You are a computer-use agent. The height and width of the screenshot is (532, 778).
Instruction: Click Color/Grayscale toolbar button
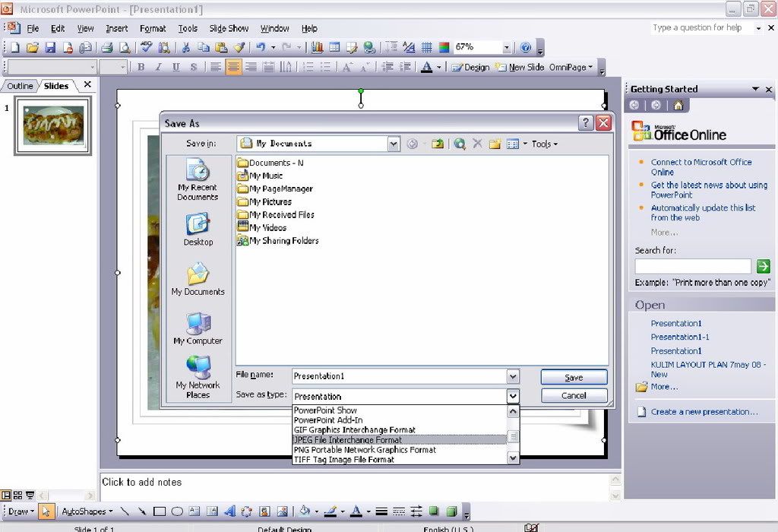pyautogui.click(x=444, y=48)
